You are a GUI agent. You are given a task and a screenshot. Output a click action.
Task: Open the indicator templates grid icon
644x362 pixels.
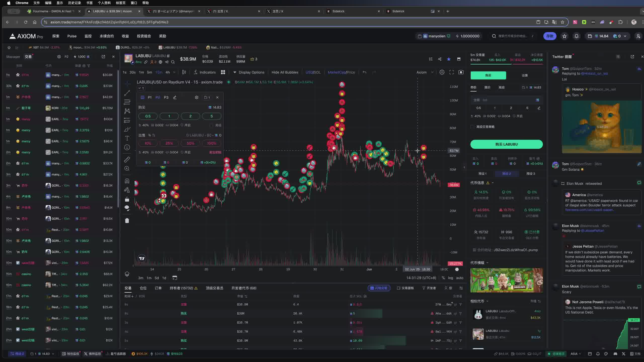(x=223, y=72)
